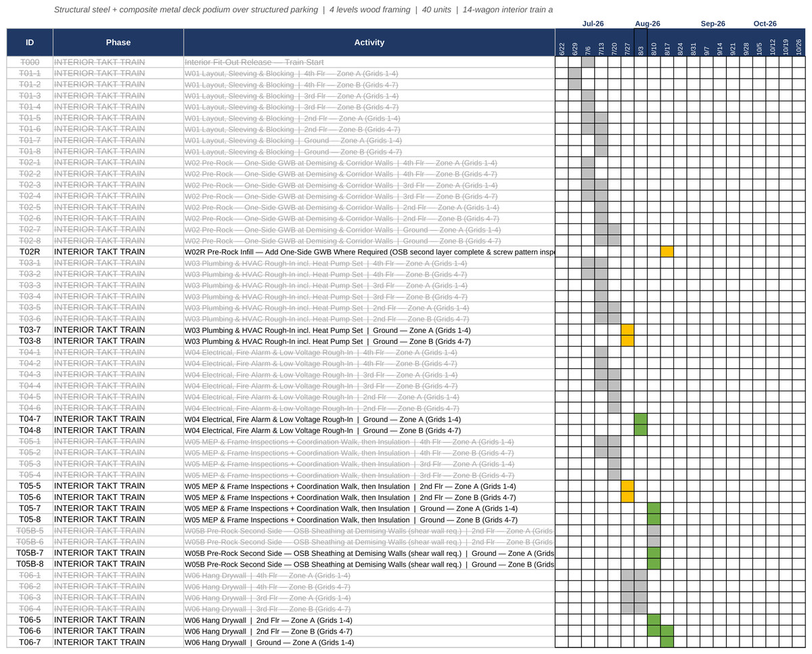Select the T03-7 ID cell

pos(30,330)
